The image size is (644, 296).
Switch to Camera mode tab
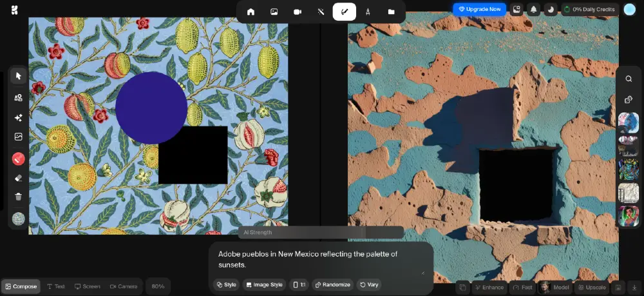pyautogui.click(x=124, y=286)
